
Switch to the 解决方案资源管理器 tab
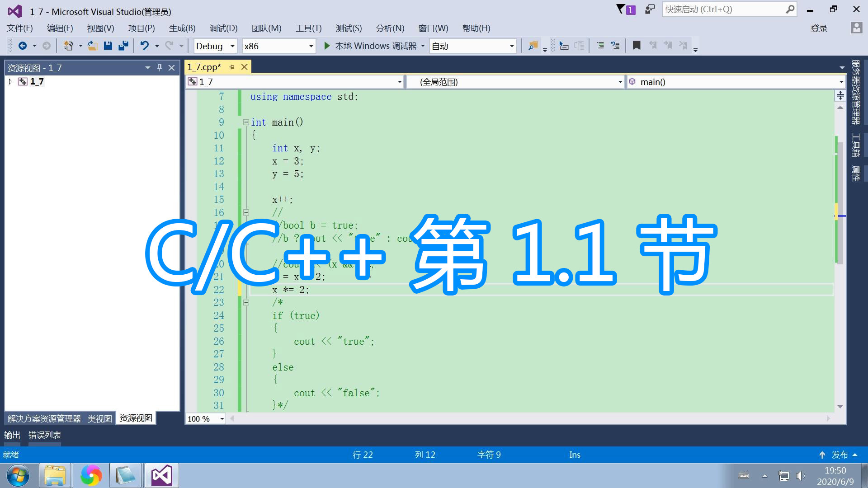click(x=43, y=418)
